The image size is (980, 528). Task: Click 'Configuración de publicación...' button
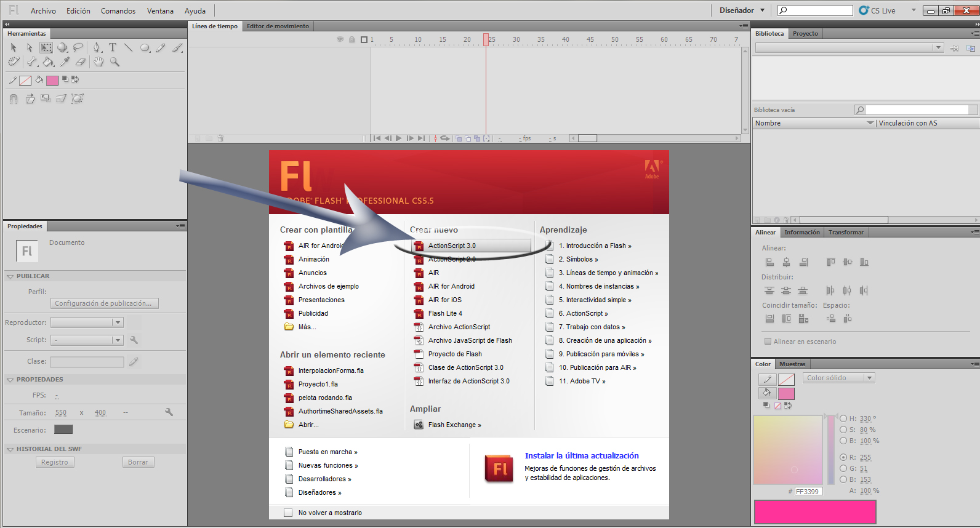click(105, 303)
